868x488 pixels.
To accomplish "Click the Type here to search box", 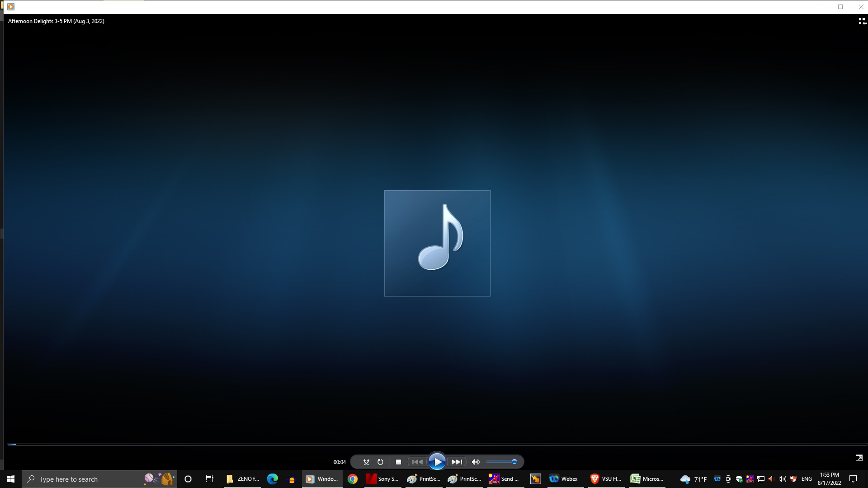I will pyautogui.click(x=86, y=479).
